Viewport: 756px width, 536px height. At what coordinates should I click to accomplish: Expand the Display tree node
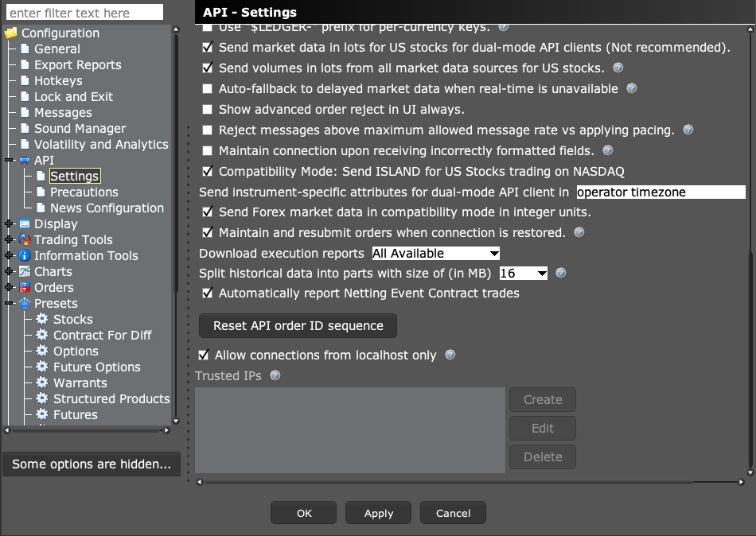9,223
